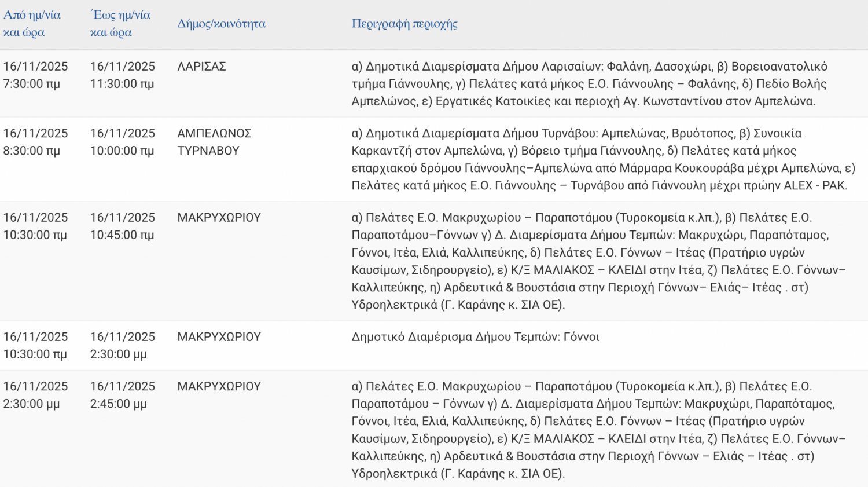Image resolution: width=868 pixels, height=487 pixels.
Task: Click the 8:30:00 πμ start time cell
Action: coord(32,151)
